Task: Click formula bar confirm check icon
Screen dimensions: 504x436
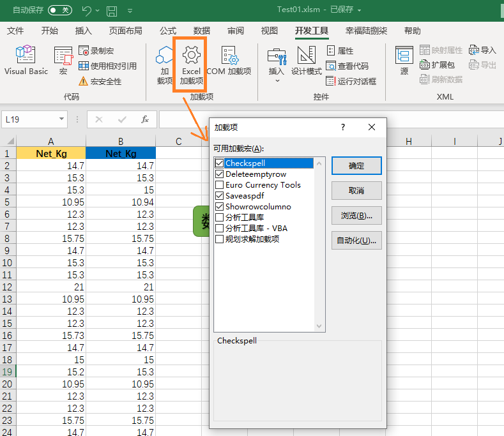Action: 122,119
